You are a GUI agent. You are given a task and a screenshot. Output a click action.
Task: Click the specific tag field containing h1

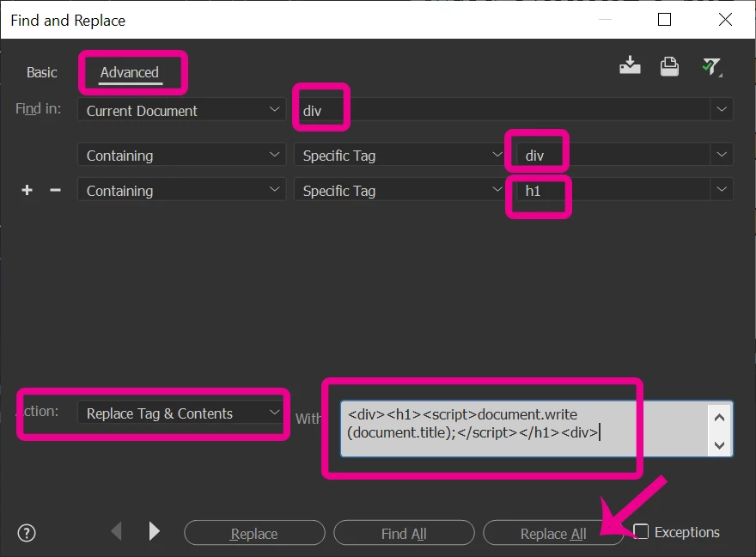pyautogui.click(x=613, y=191)
